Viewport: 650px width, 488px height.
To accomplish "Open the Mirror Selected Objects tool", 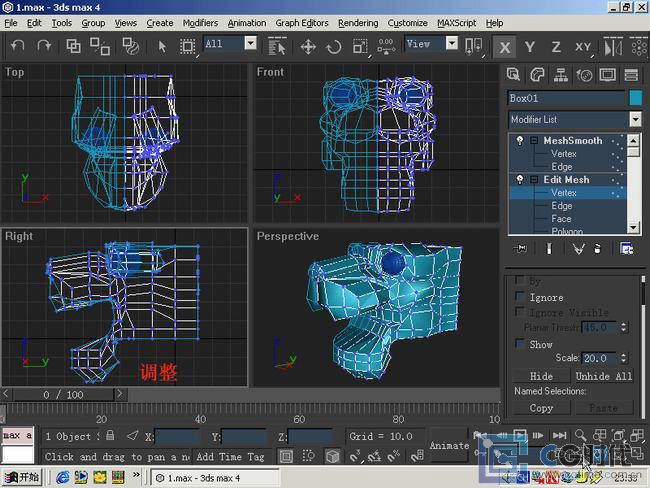I will [613, 47].
